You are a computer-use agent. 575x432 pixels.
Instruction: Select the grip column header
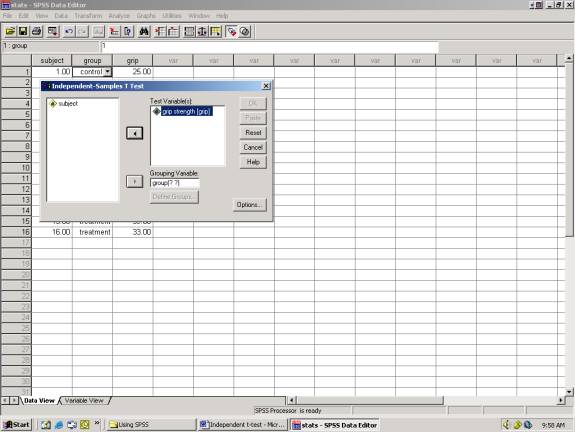[x=132, y=61]
